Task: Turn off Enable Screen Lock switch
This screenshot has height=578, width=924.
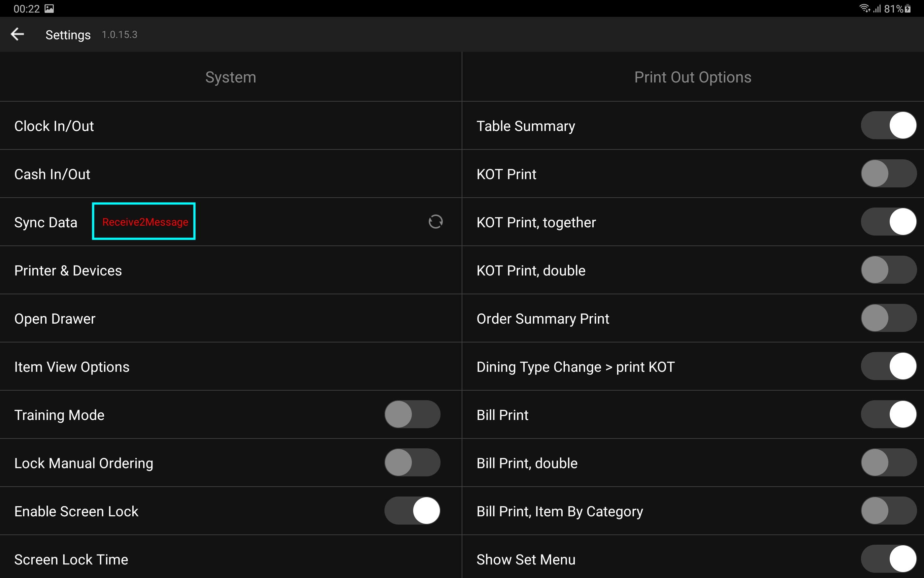Action: 412,511
